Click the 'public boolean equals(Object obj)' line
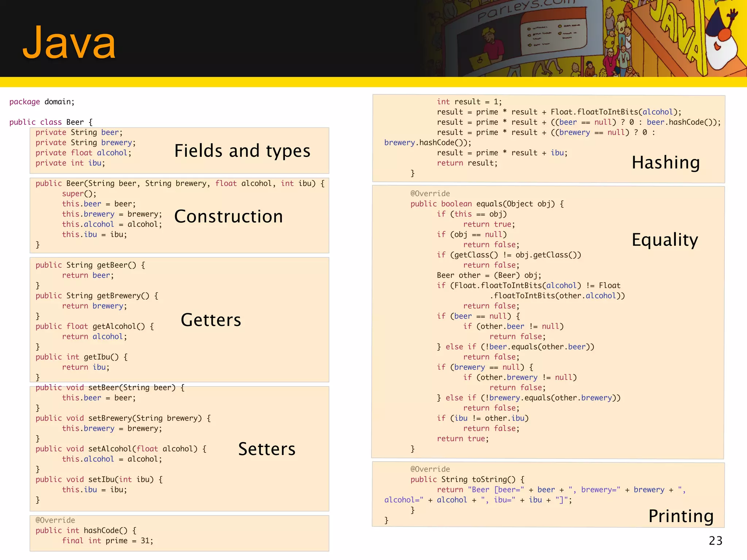The width and height of the screenshot is (747, 560). tap(487, 204)
